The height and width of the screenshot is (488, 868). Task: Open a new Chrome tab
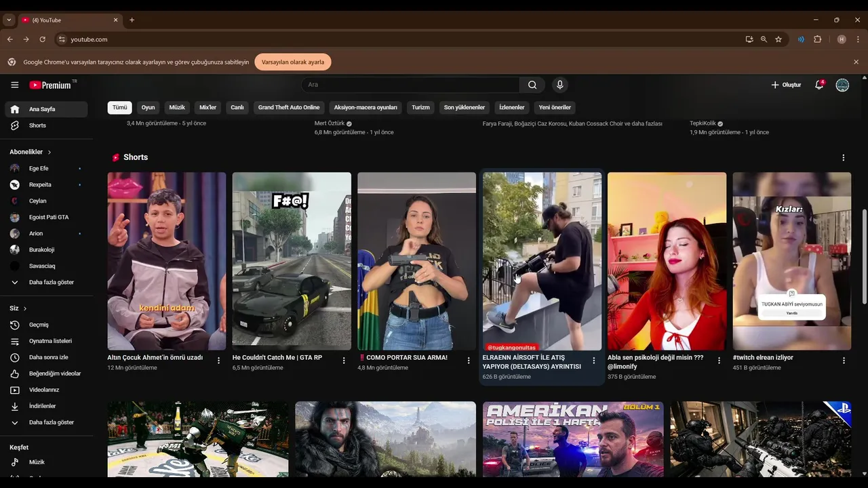coord(132,20)
